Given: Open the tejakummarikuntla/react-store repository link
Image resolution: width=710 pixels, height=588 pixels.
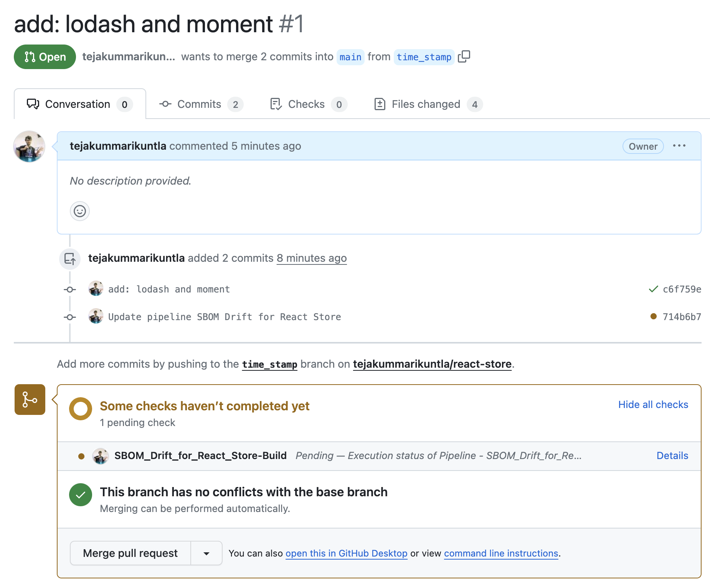Looking at the screenshot, I should pyautogui.click(x=432, y=364).
